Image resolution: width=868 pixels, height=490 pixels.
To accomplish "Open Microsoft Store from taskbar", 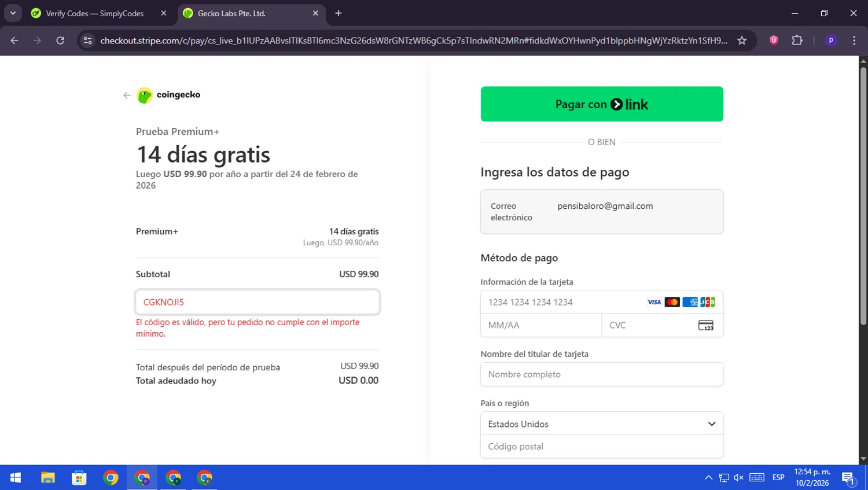I will click(79, 477).
